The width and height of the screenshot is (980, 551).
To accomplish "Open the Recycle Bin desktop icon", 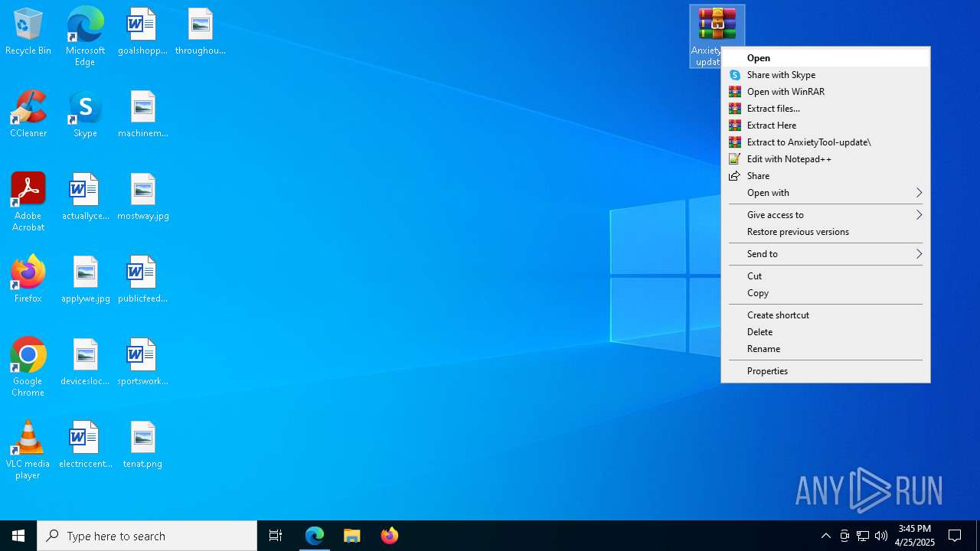I will tap(28, 32).
